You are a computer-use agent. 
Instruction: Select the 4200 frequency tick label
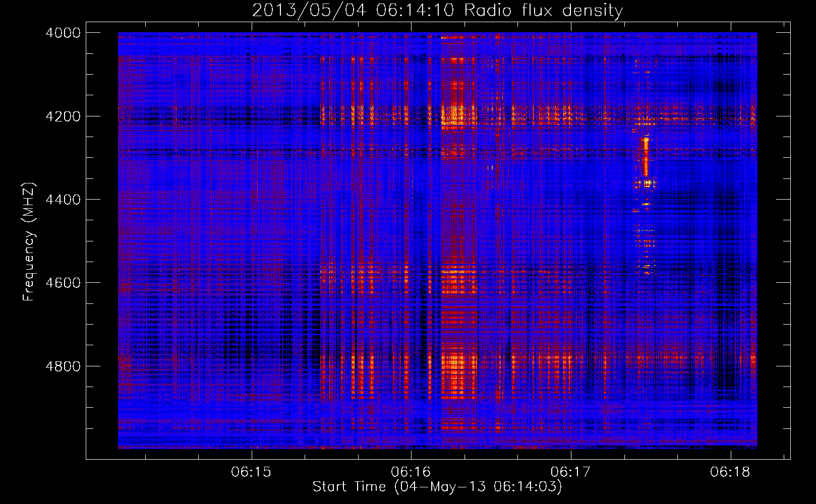(x=63, y=116)
